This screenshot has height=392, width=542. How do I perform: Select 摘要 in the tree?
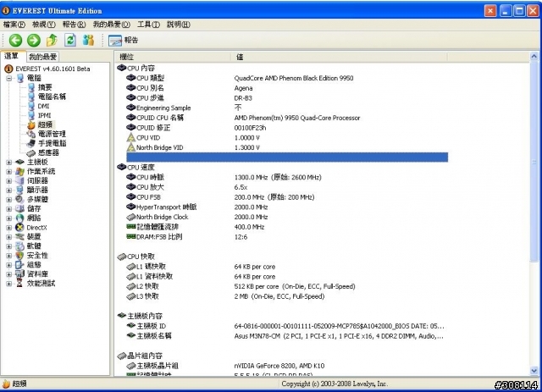pos(45,87)
